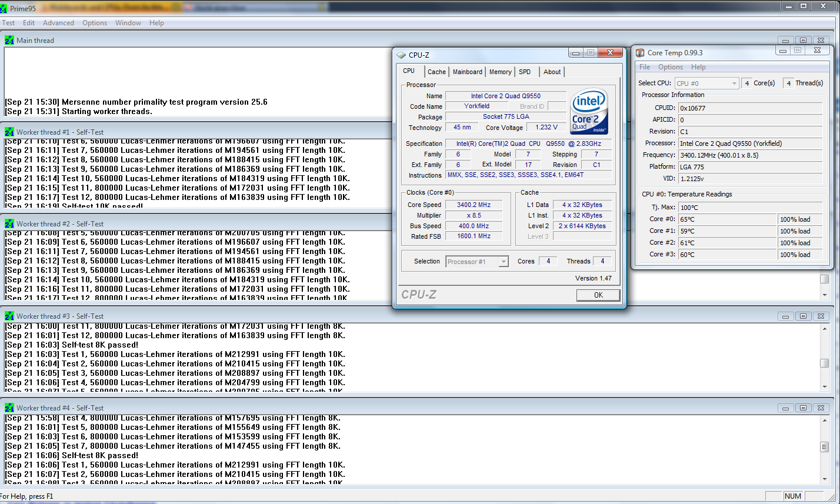Click the Multiplier value x 8.5
This screenshot has width=840, height=504.
pyautogui.click(x=474, y=215)
